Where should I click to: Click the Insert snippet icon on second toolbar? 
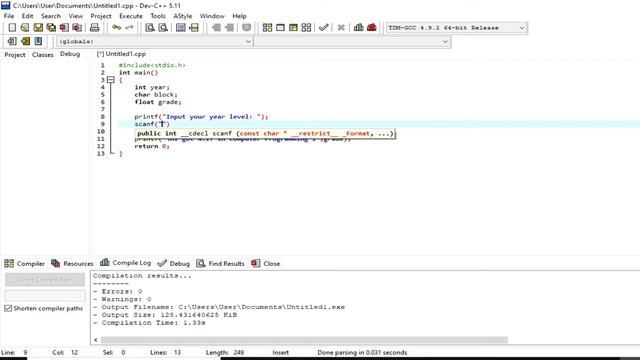tap(12, 41)
